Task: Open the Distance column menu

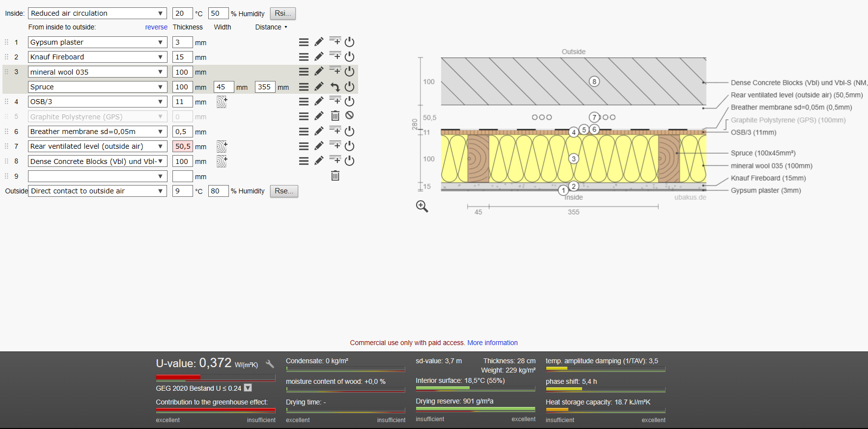Action: coord(271,27)
